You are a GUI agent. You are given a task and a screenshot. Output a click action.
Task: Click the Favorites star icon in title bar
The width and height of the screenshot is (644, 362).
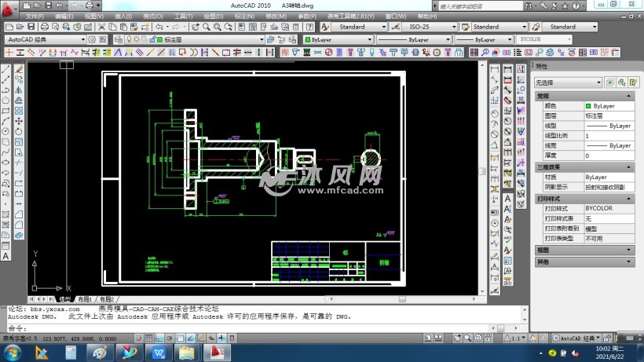(565, 5)
